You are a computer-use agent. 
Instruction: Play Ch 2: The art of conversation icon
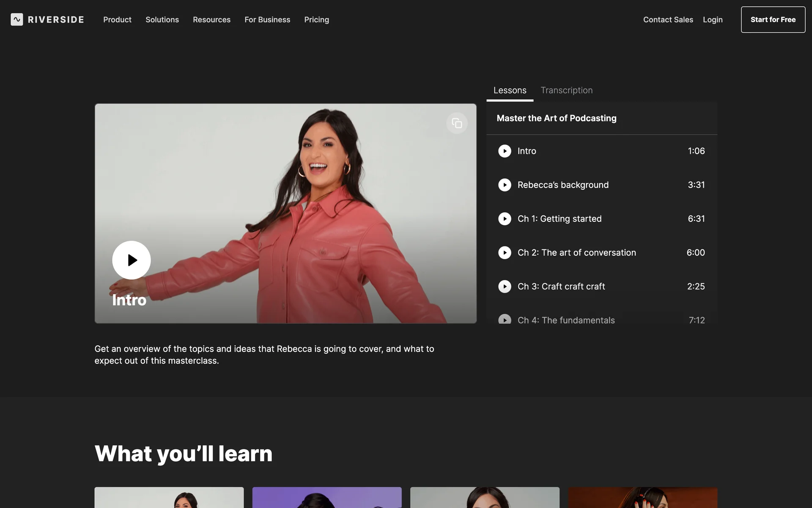point(505,253)
